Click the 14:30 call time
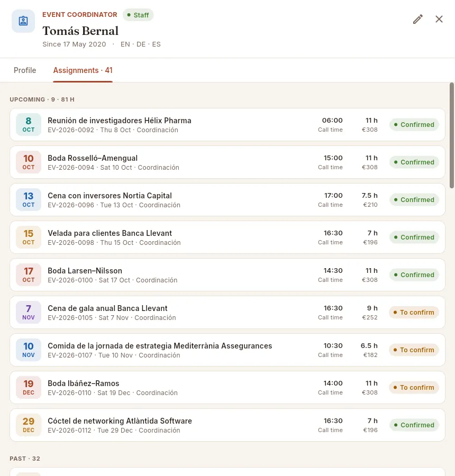 (x=333, y=271)
